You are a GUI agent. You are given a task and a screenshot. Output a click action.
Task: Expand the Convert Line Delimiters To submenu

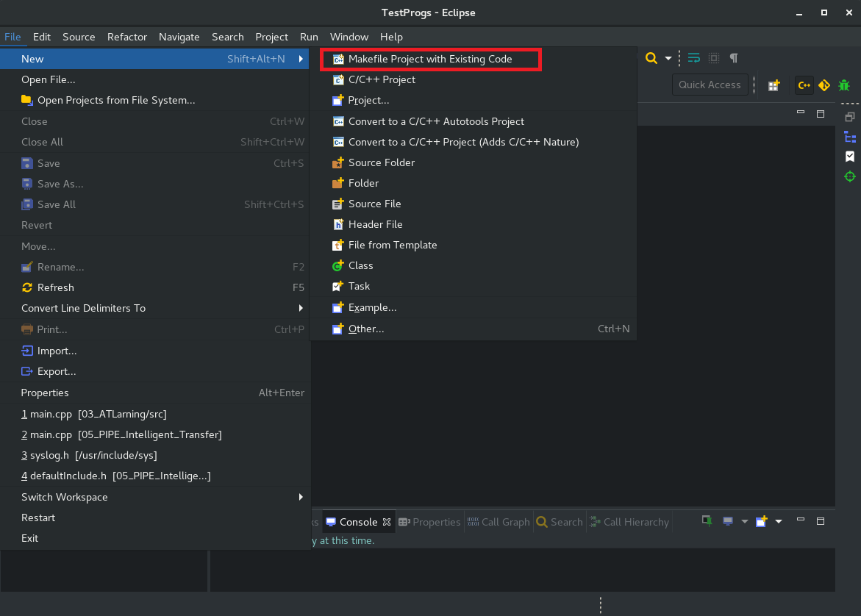pyautogui.click(x=85, y=308)
